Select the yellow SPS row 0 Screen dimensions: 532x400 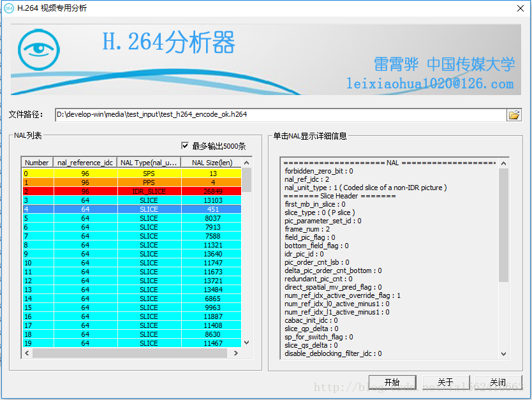click(132, 174)
